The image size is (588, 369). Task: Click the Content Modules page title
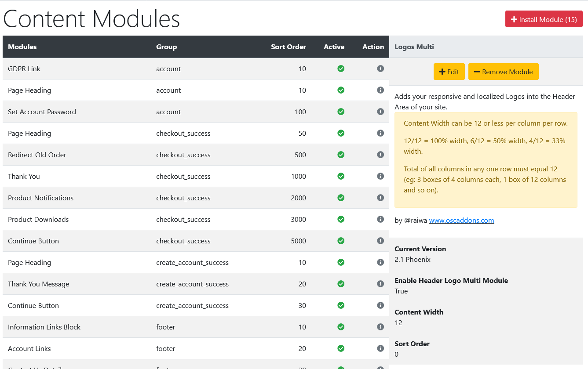click(x=91, y=19)
